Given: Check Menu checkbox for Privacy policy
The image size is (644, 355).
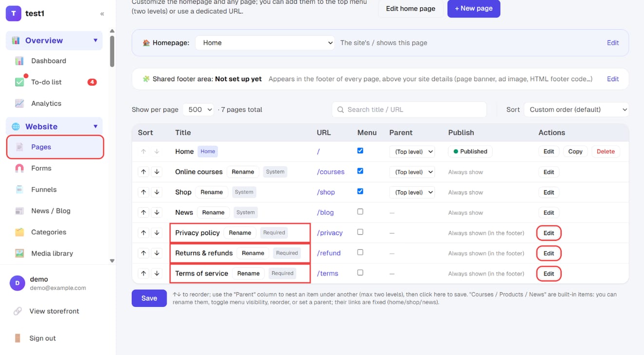Looking at the screenshot, I should point(360,232).
